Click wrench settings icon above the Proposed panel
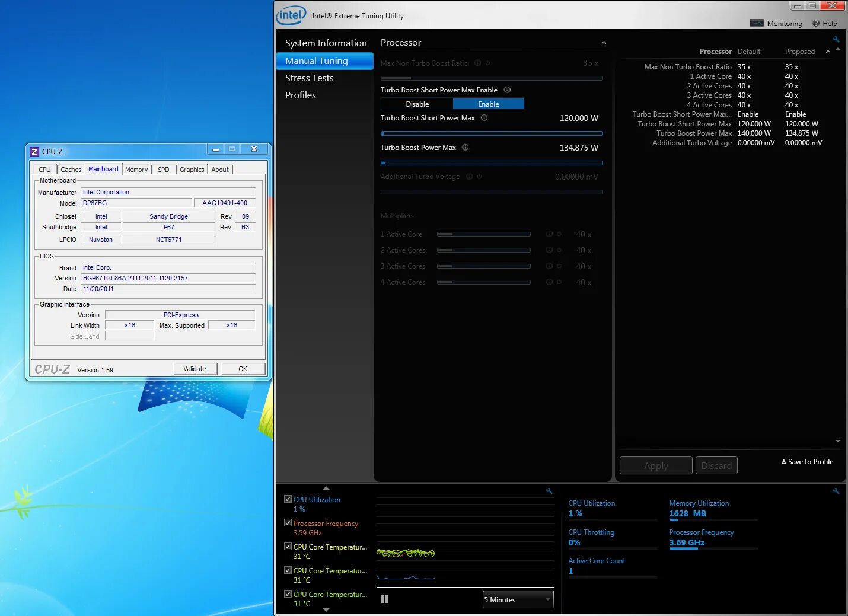 point(836,40)
